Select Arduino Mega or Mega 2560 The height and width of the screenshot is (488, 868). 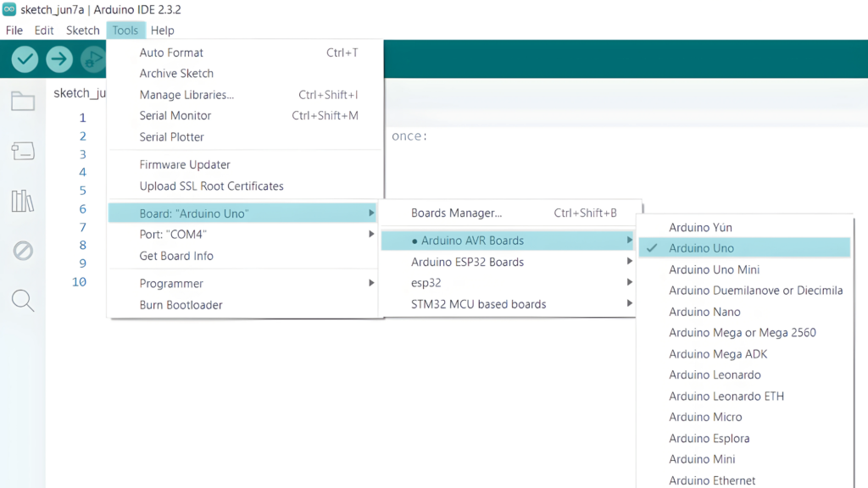[x=744, y=332]
